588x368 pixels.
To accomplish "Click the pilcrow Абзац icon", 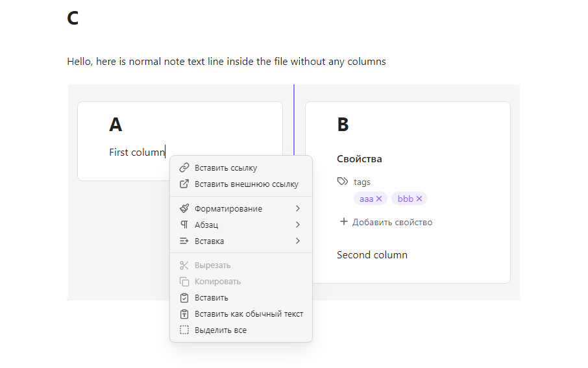I will [x=184, y=225].
